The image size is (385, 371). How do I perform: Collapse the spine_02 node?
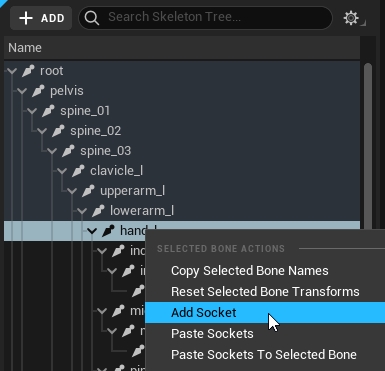click(x=42, y=131)
